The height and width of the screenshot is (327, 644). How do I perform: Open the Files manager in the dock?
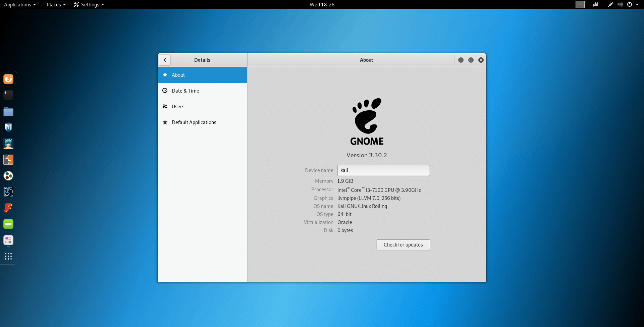tap(8, 111)
